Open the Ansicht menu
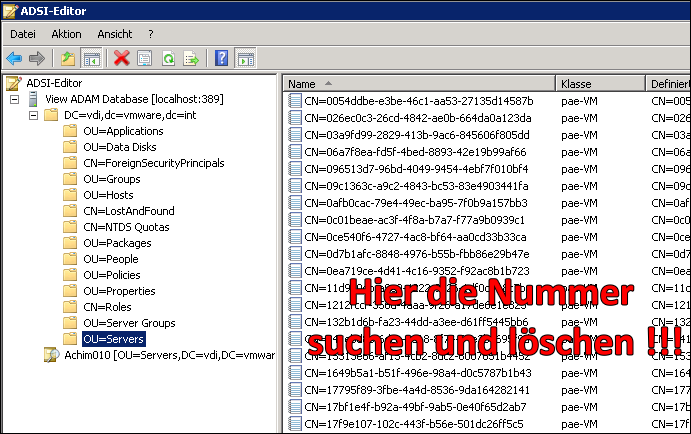The height and width of the screenshot is (434, 691). click(114, 33)
